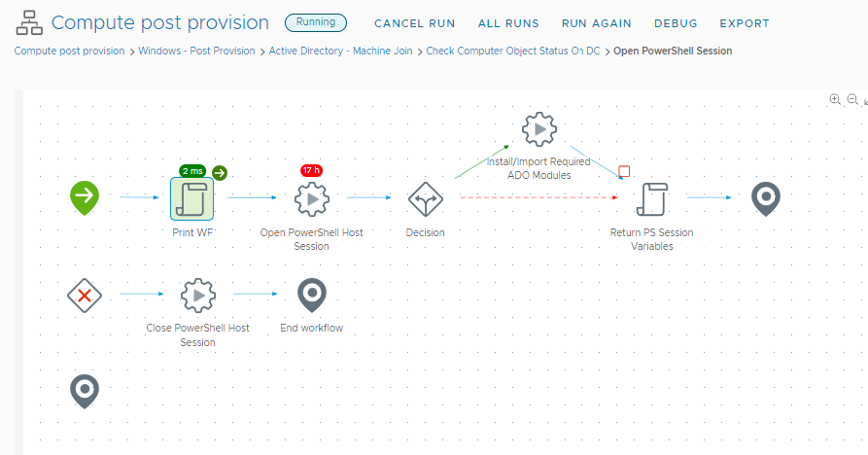
Task: Click the workflow icon beside the title
Action: click(x=29, y=23)
